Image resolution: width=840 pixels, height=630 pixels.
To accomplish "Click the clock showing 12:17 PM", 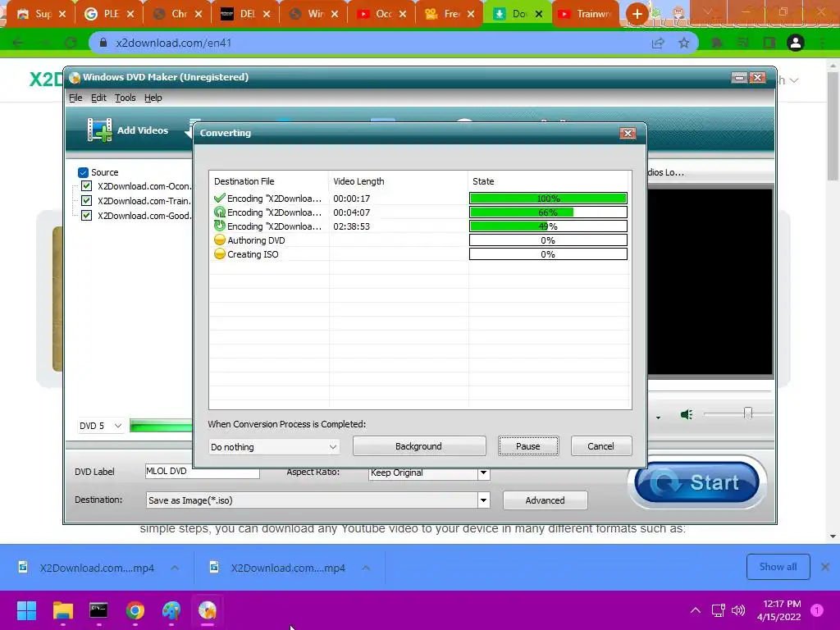I will [x=782, y=604].
